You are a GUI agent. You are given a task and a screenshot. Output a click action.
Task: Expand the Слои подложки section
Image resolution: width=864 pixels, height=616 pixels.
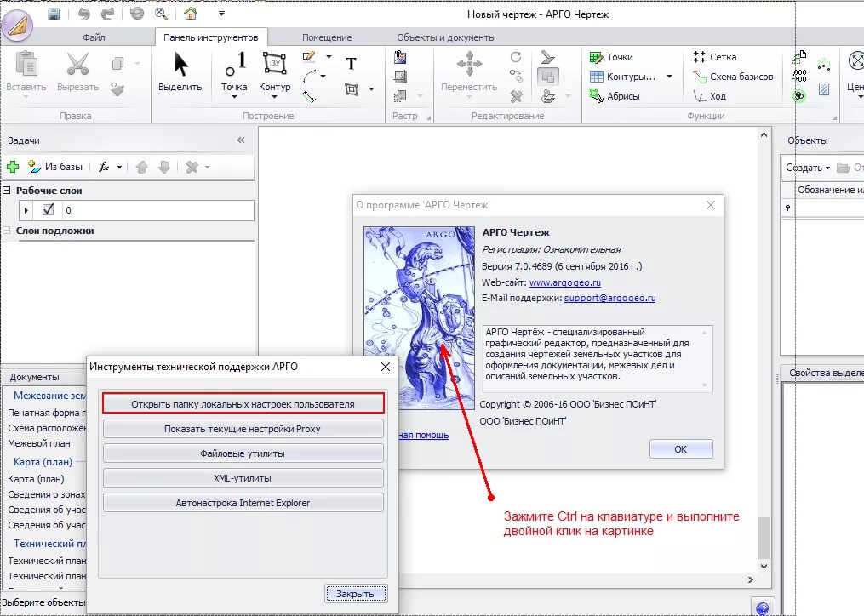tap(7, 231)
